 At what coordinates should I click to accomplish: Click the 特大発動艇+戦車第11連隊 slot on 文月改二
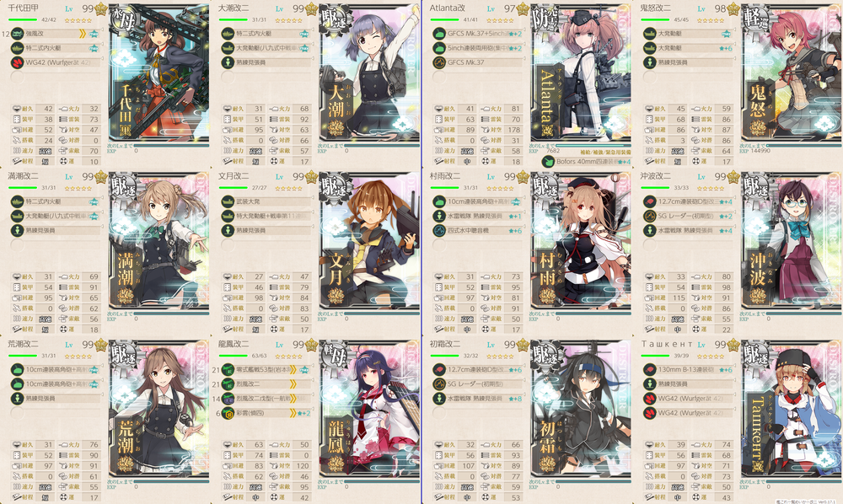pos(267,216)
